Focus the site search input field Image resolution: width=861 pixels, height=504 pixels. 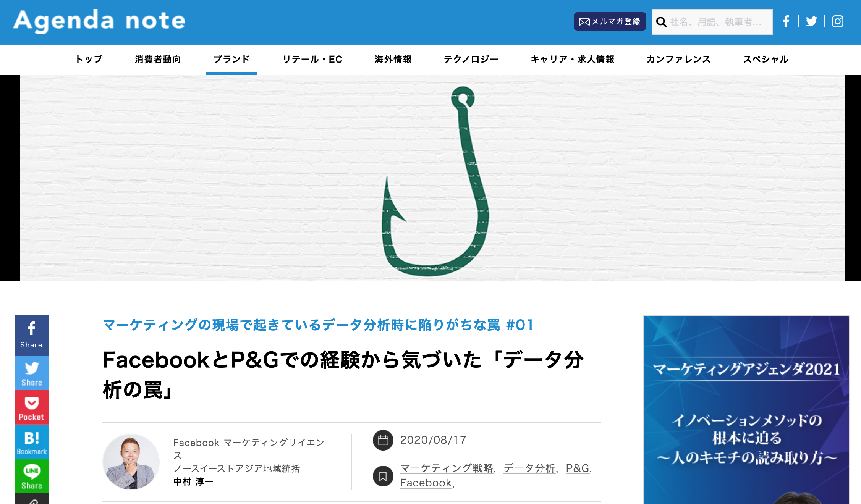[x=718, y=22]
